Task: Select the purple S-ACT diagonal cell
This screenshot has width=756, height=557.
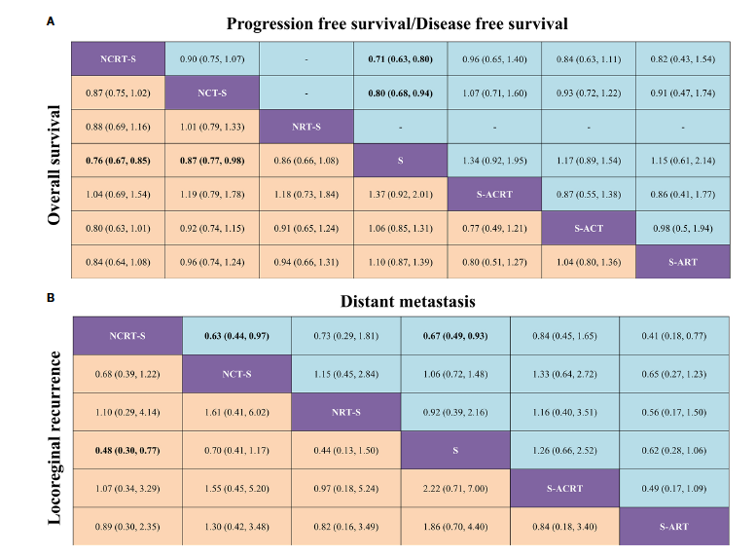Action: [587, 230]
